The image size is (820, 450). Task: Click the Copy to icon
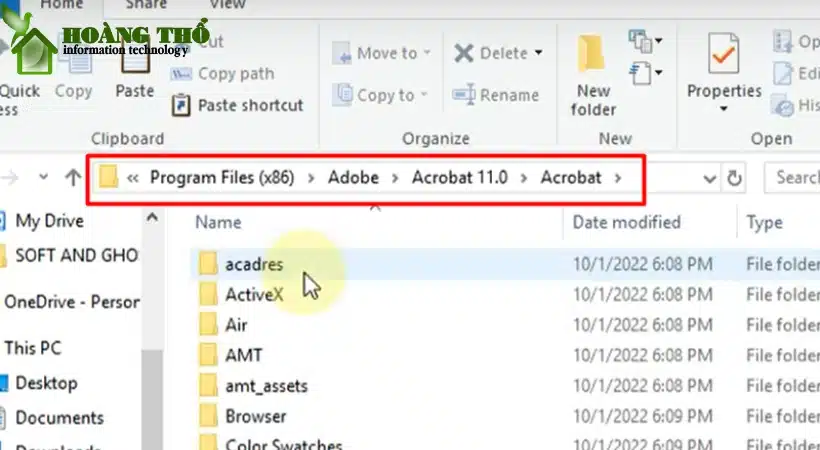pyautogui.click(x=343, y=95)
